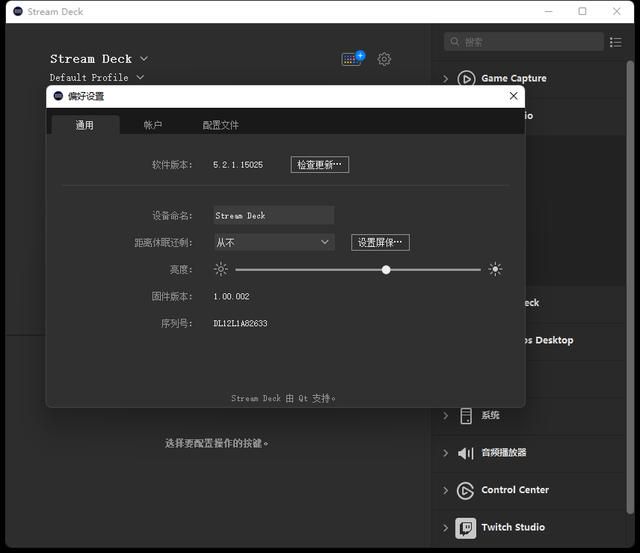Viewport: 640px width, 553px height.
Task: Click the Game Capture label
Action: tap(514, 78)
